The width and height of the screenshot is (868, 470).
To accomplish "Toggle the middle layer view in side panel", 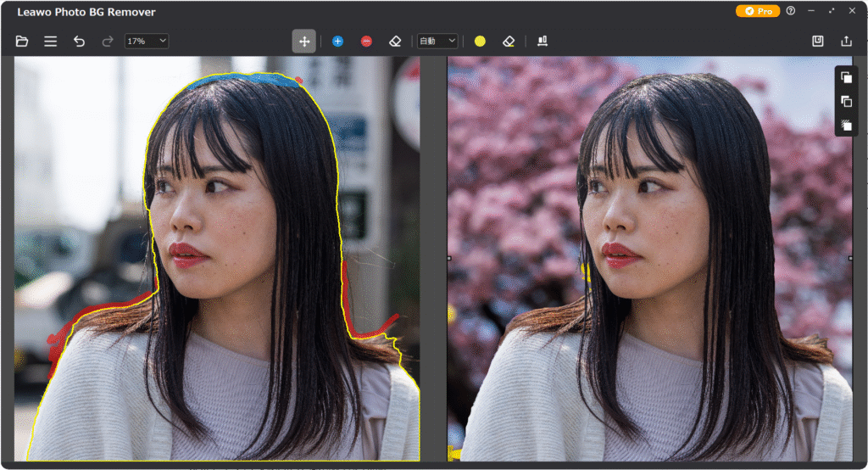I will (846, 101).
